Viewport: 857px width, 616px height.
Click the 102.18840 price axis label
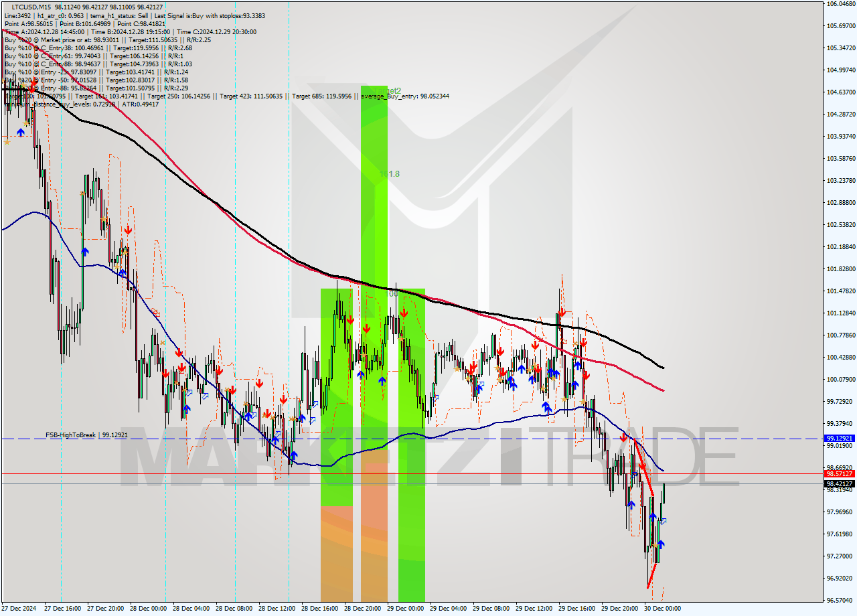[840, 246]
